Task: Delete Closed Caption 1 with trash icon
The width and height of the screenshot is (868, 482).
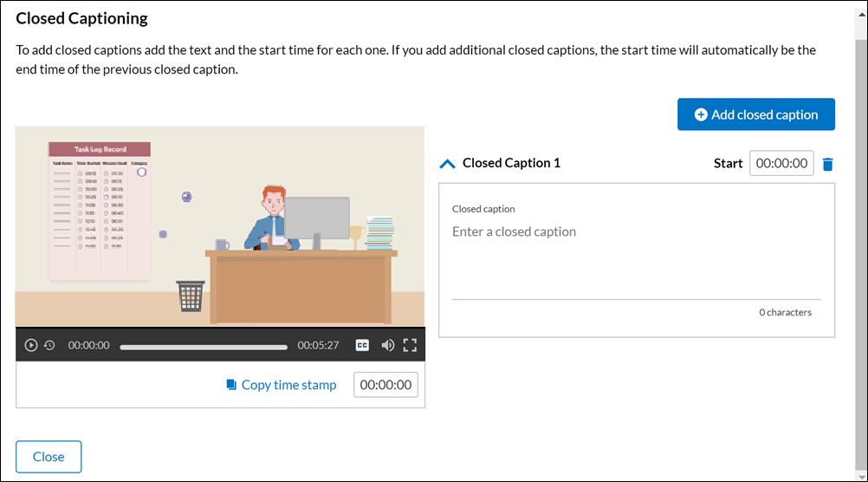Action: pos(827,164)
